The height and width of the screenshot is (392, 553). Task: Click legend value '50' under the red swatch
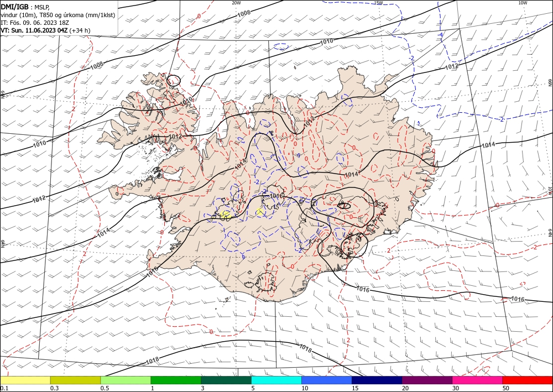click(506, 388)
